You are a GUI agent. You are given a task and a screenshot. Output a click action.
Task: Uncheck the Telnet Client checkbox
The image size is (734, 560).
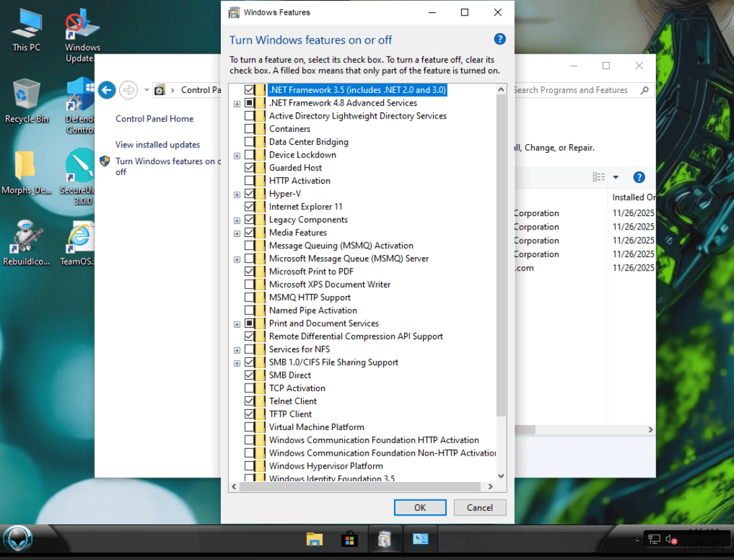coord(250,401)
